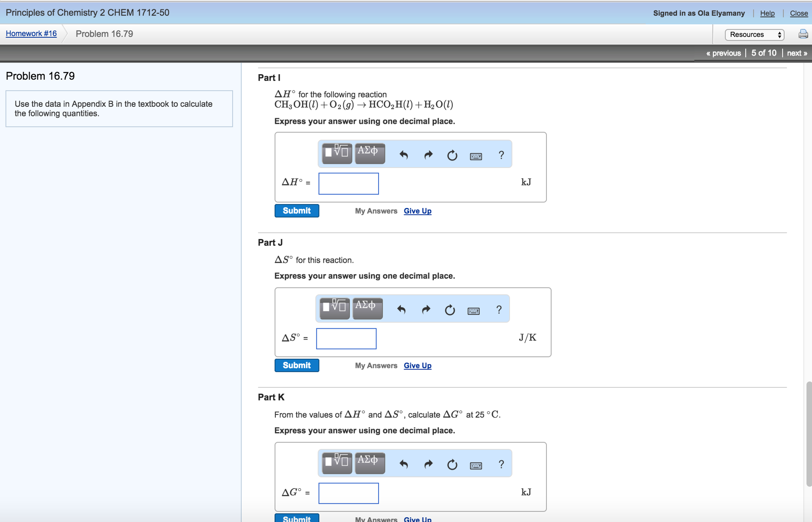This screenshot has width=812, height=522.
Task: Open the on-screen keyboard for Part K
Action: 475,464
